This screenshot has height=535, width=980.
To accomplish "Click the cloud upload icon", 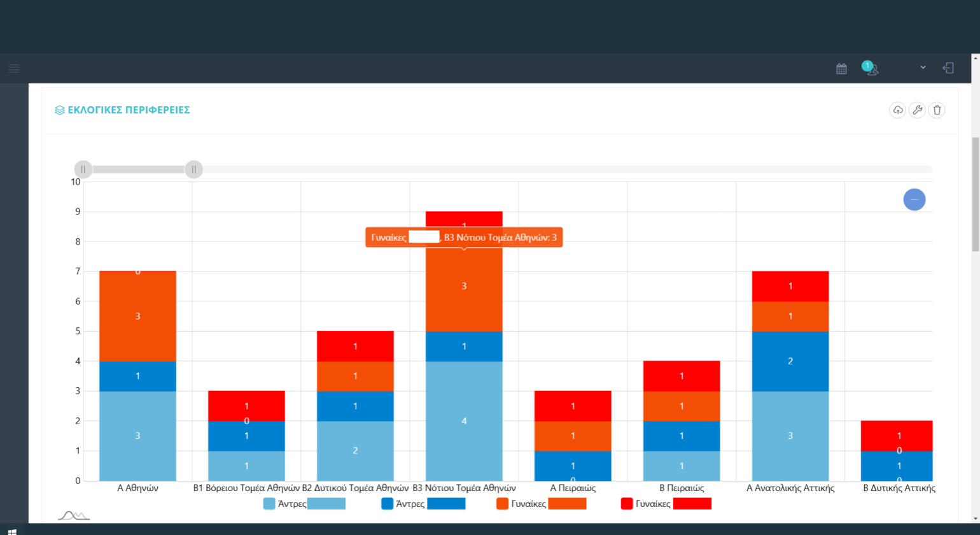I will (x=897, y=110).
